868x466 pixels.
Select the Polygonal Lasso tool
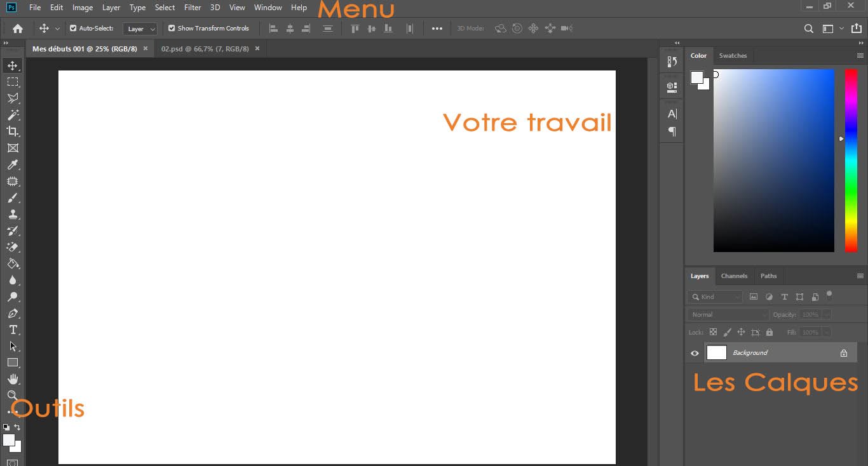(x=13, y=98)
